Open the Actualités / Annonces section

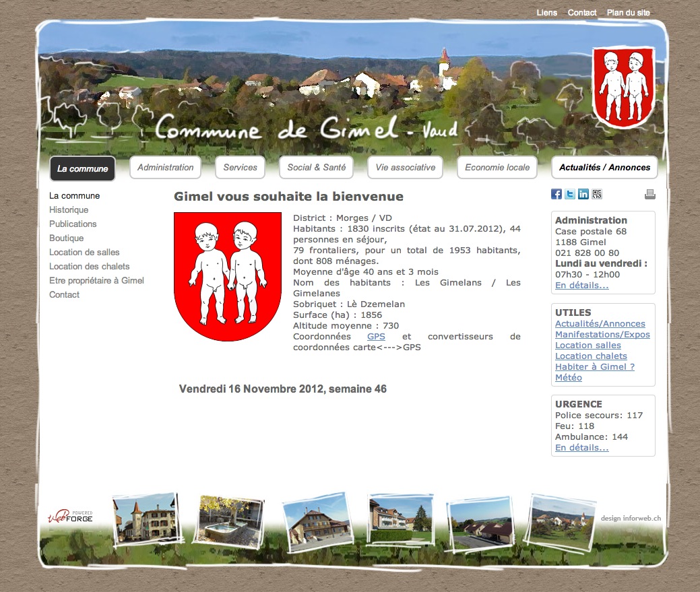pos(604,167)
